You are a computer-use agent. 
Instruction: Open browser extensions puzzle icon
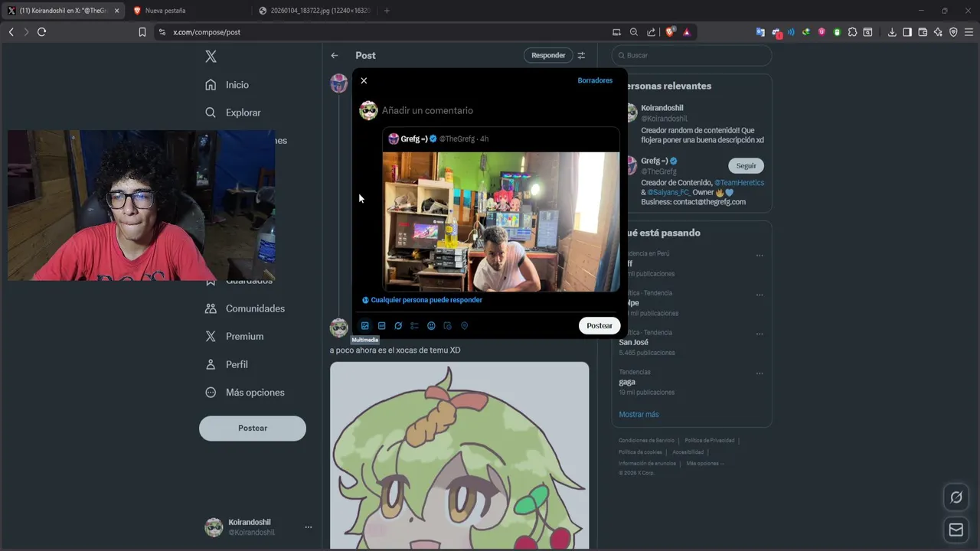(x=852, y=32)
